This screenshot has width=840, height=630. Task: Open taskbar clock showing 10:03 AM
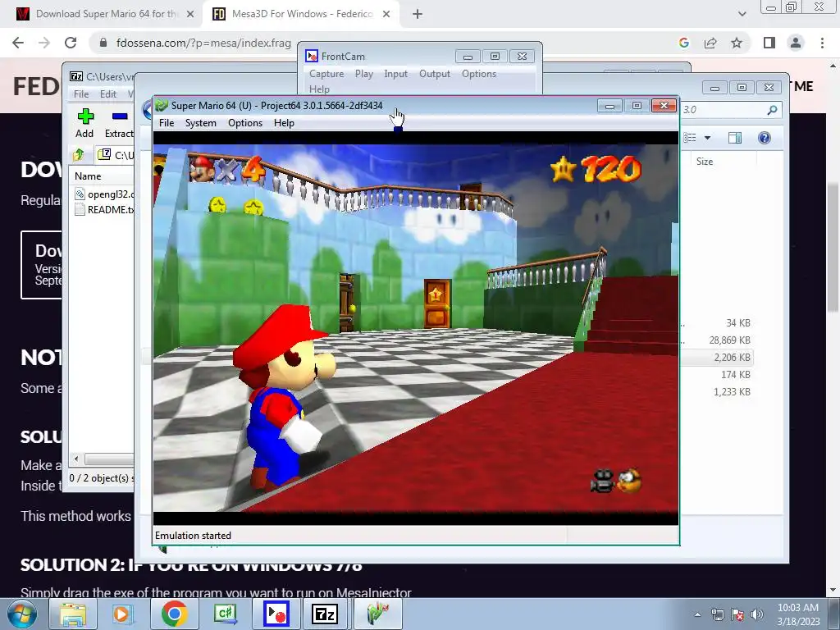[x=798, y=614]
